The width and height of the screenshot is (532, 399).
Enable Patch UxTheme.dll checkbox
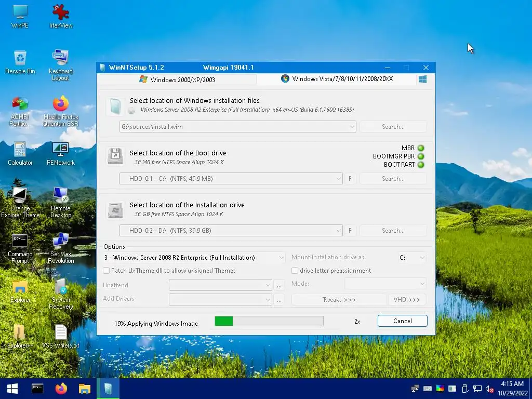(106, 270)
